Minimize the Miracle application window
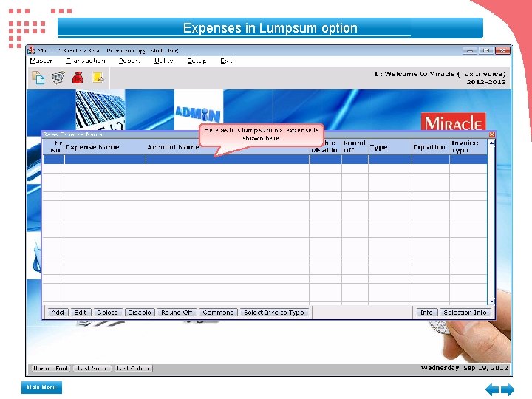Image resolution: width=532 pixels, height=399 pixels. pyautogui.click(x=470, y=50)
